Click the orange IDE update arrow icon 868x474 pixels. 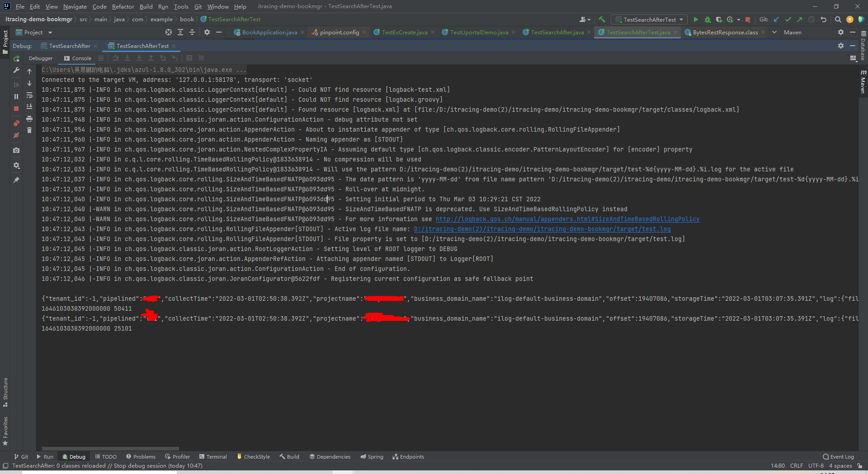[850, 19]
